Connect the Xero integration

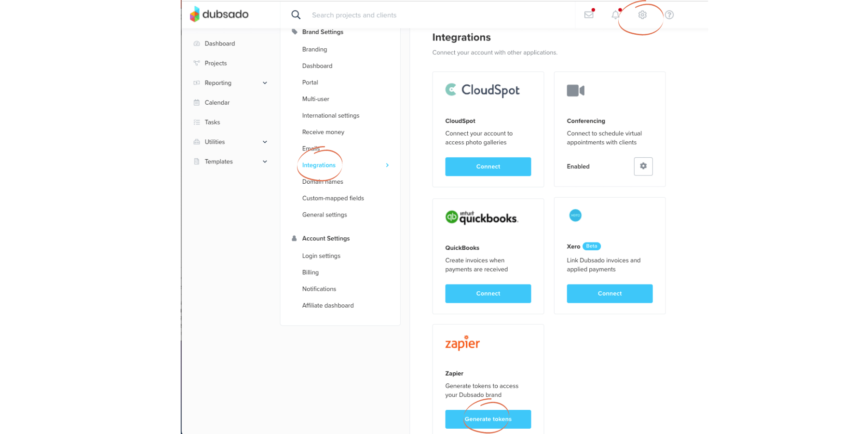point(610,294)
